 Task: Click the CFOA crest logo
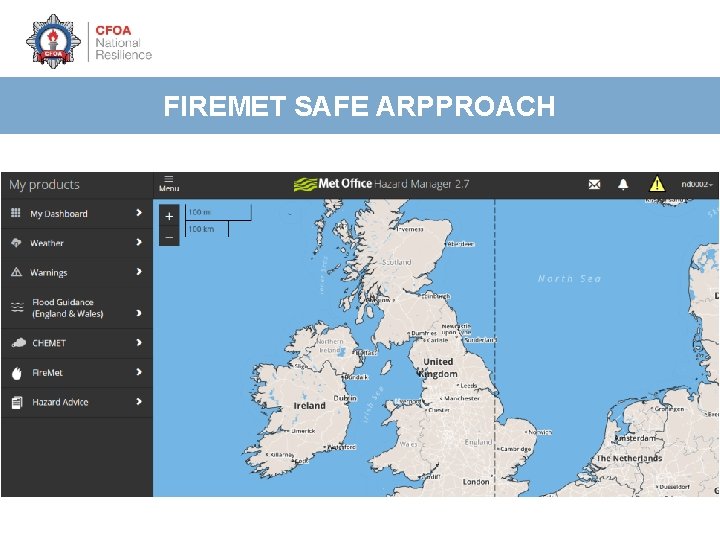(53, 41)
